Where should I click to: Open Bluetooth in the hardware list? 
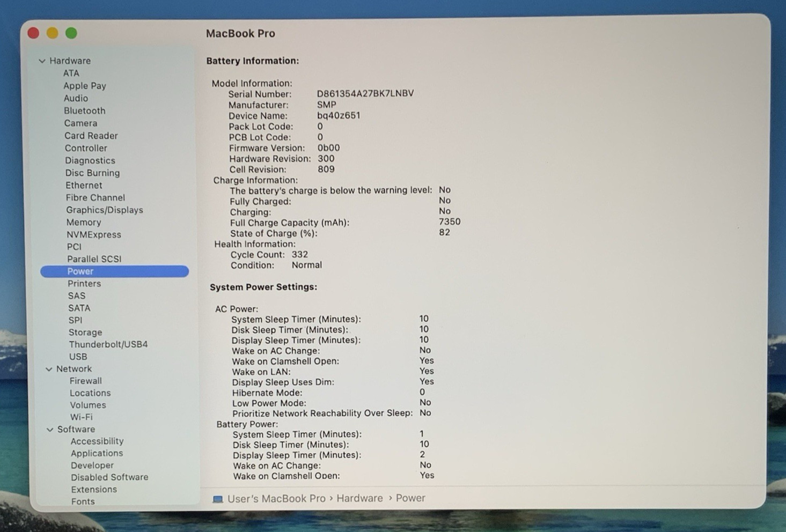(x=84, y=110)
